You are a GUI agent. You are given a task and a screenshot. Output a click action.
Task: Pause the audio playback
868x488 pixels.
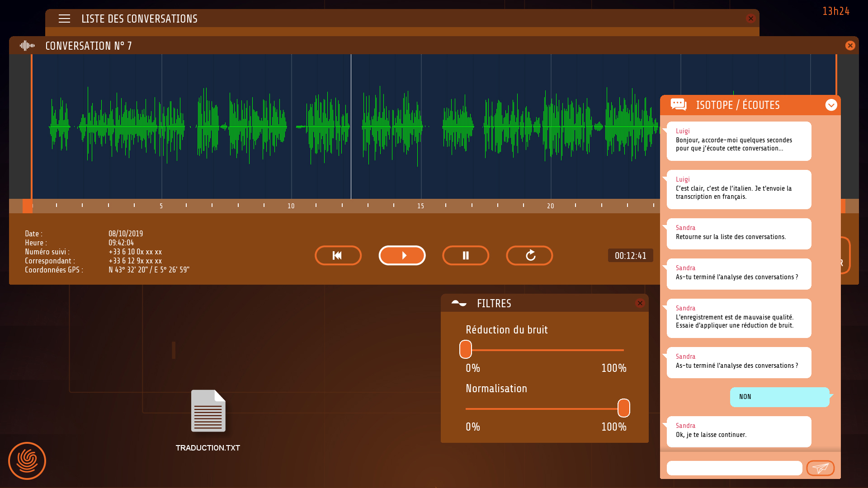pos(466,256)
